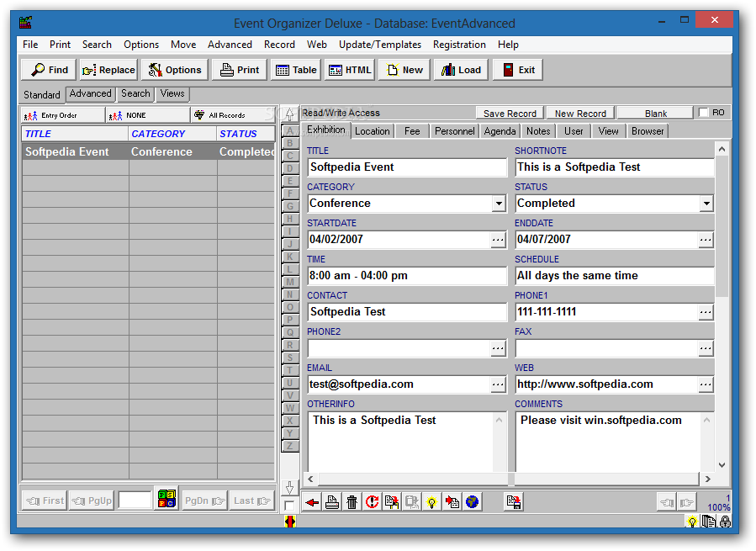Click the EMAIL ellipsis button
The width and height of the screenshot is (756, 551).
(498, 384)
